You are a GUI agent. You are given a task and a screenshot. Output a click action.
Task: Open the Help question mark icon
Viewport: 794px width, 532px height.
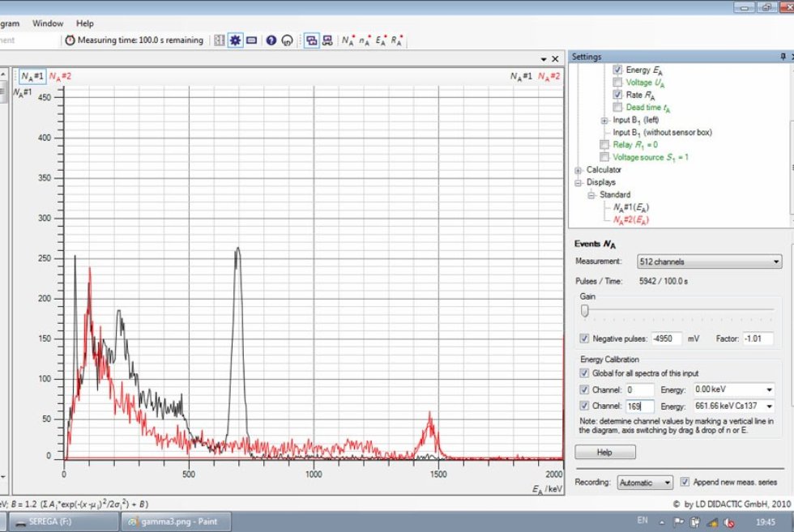pyautogui.click(x=271, y=40)
